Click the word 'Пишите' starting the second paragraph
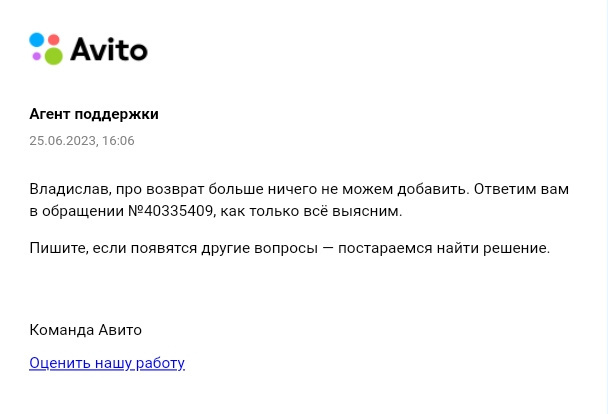Image resolution: width=608 pixels, height=414 pixels. click(56, 247)
